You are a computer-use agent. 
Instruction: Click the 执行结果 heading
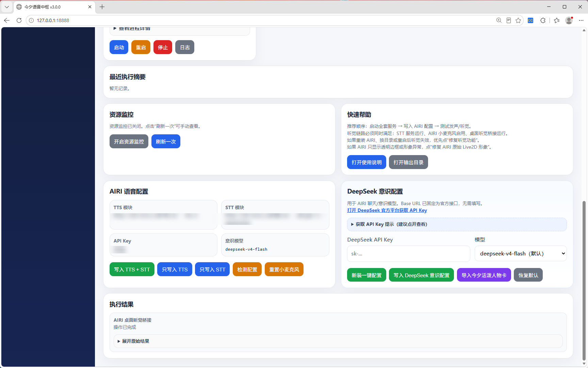point(121,304)
